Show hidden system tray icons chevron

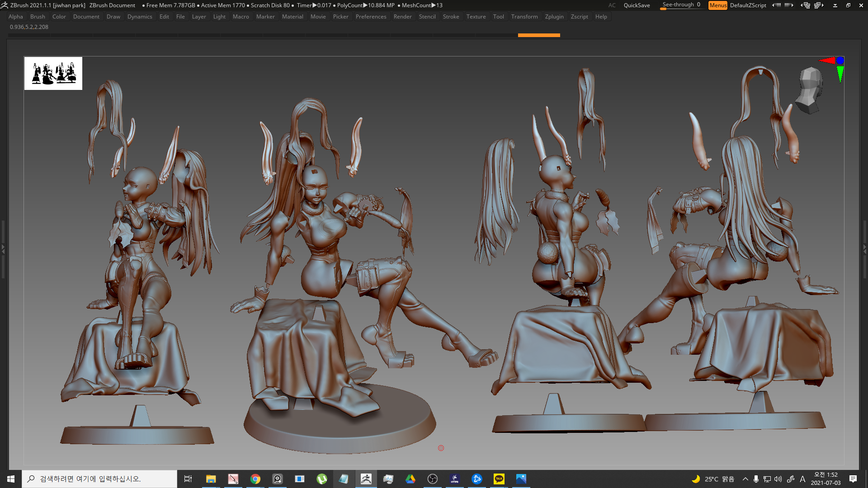(x=745, y=479)
